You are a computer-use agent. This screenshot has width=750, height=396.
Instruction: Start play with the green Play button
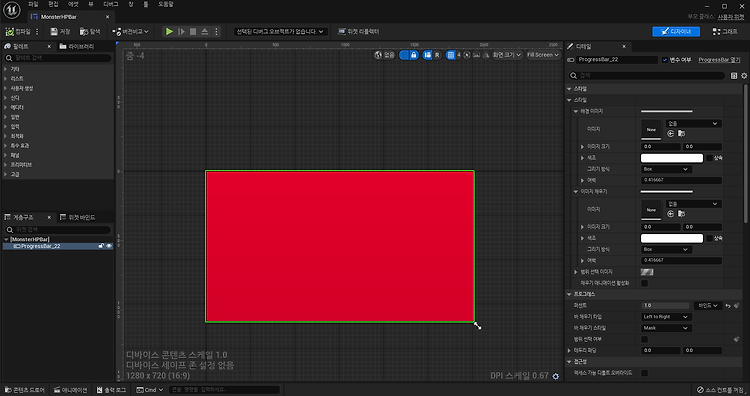click(x=169, y=32)
